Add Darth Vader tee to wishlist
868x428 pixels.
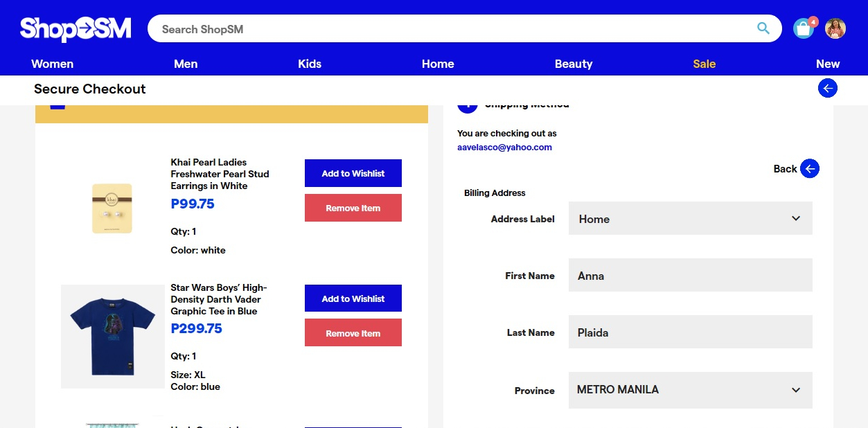(x=353, y=298)
